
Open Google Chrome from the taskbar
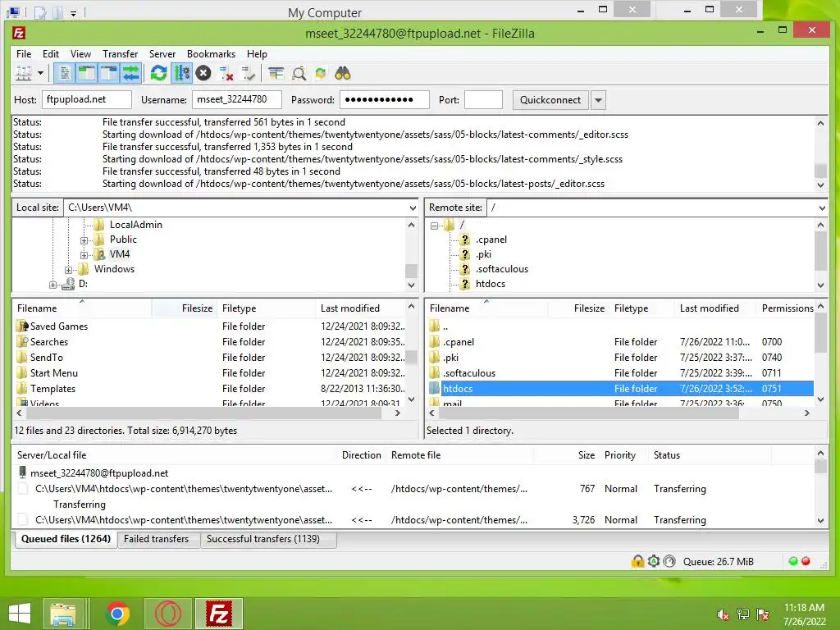pyautogui.click(x=117, y=614)
